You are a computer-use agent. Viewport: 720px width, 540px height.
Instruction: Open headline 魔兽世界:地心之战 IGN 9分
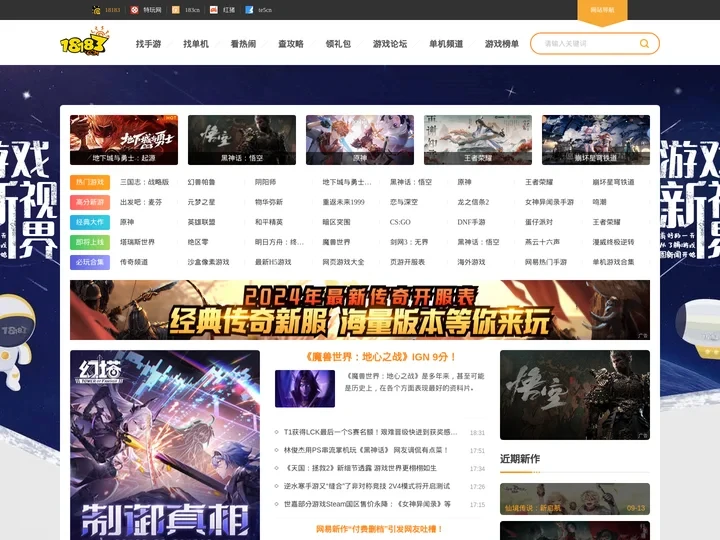click(381, 357)
